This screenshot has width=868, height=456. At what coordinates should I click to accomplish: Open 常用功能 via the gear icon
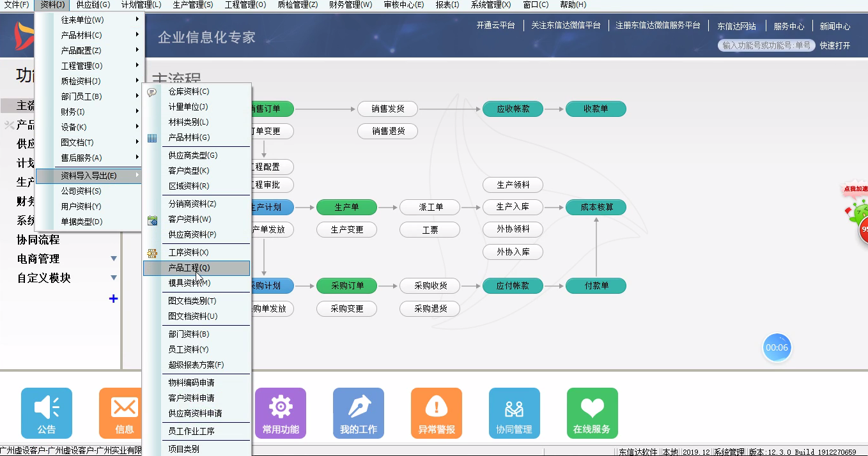pos(281,413)
